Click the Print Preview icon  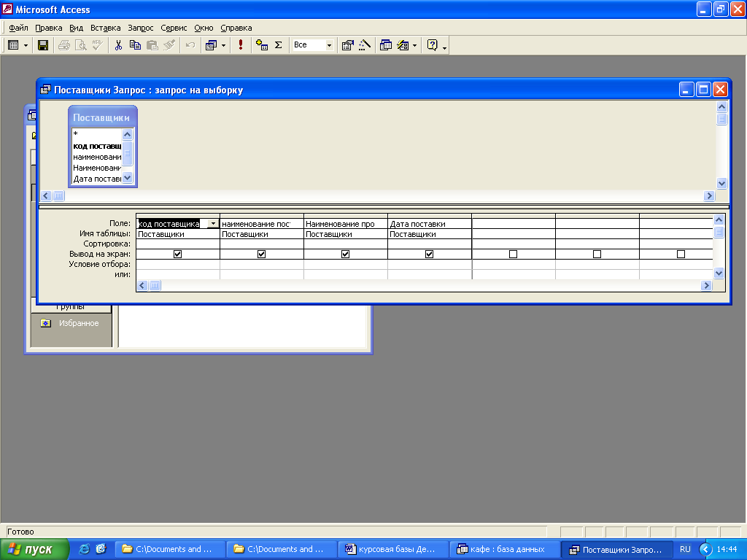[x=80, y=45]
